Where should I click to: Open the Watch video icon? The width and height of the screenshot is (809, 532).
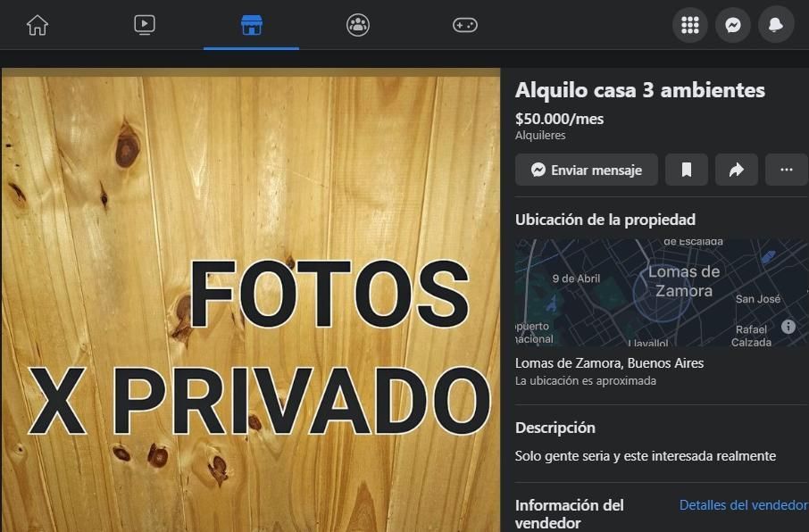[145, 25]
